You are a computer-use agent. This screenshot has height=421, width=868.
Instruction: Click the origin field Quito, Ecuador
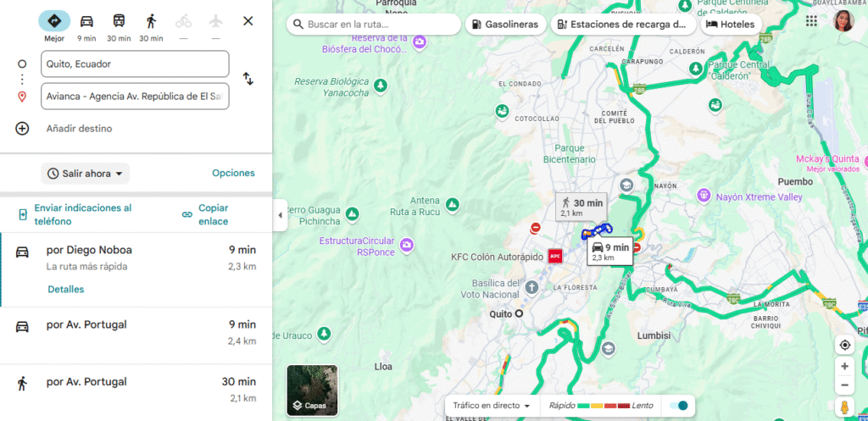(135, 64)
